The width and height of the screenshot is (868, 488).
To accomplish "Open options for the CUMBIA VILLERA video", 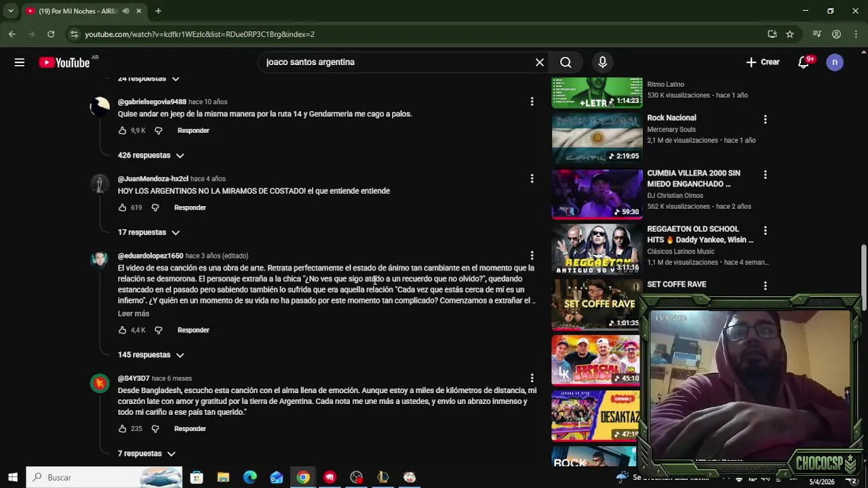I will click(x=765, y=175).
